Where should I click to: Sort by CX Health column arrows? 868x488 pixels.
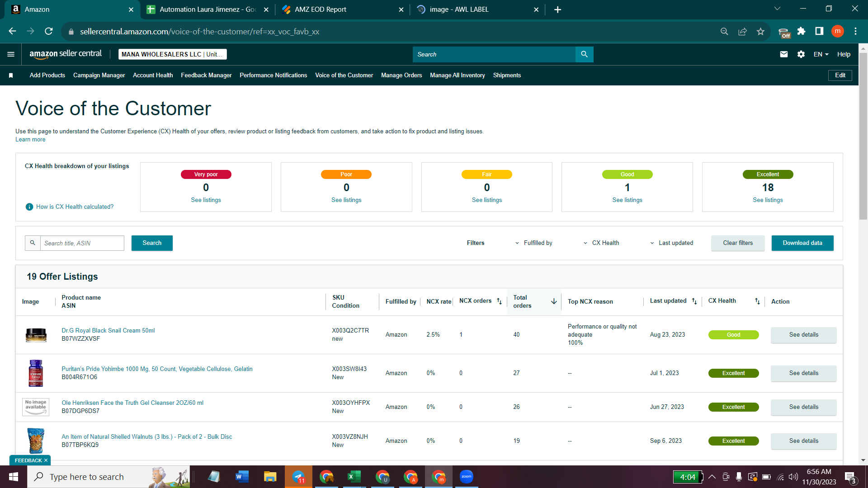[x=757, y=301]
